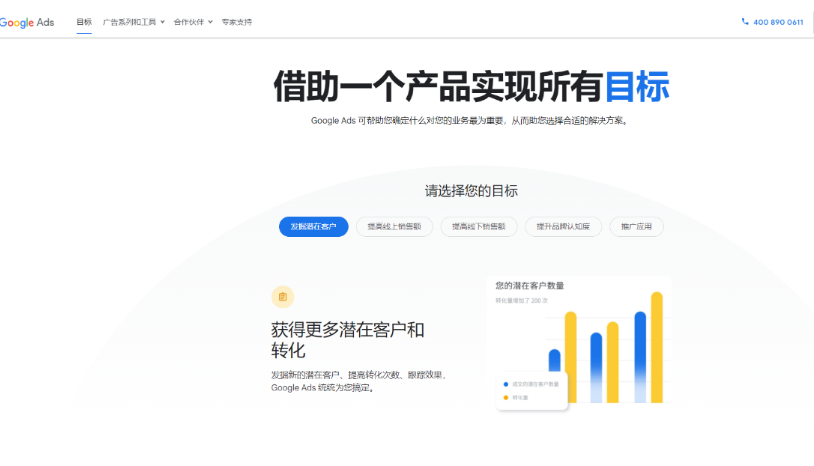Open the 目标 menu item

[84, 22]
